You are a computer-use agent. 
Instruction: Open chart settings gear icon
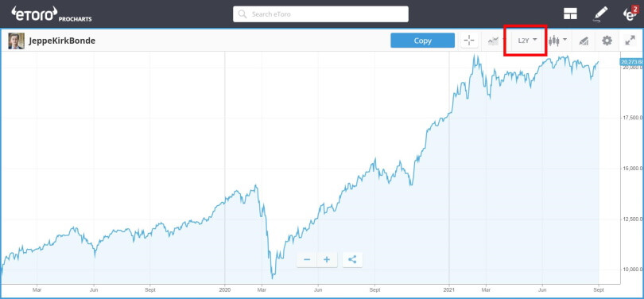click(607, 41)
